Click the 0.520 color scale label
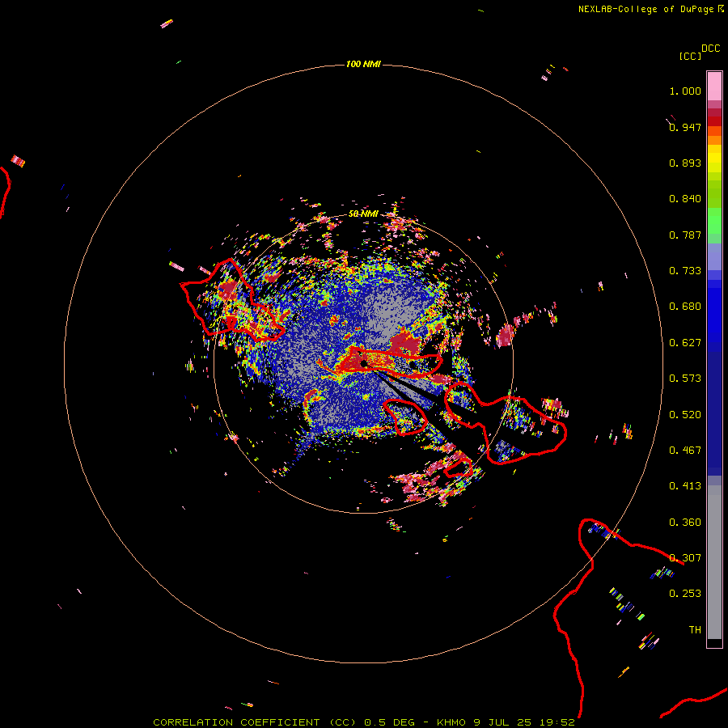This screenshot has width=728, height=728. coord(685,415)
